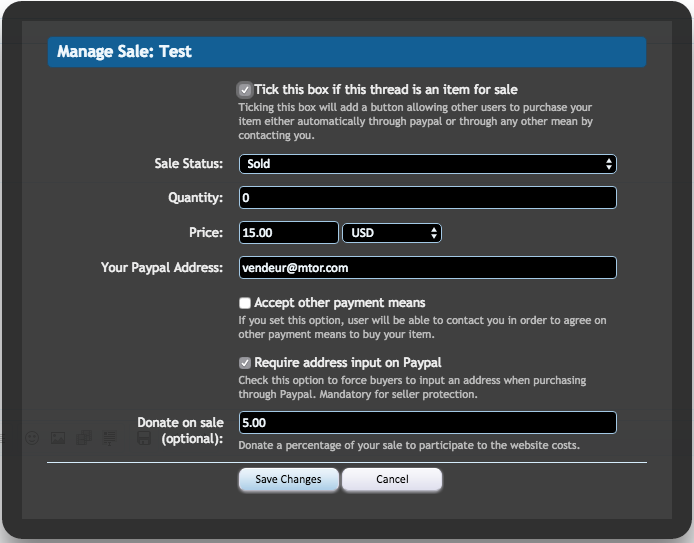Click the dimmed stacked windows icon
This screenshot has height=543, width=694.
[x=85, y=437]
